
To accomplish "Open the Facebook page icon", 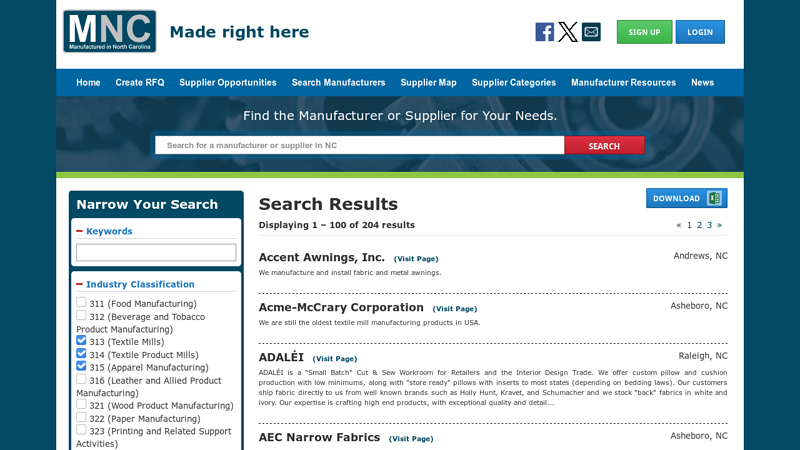I will pos(545,32).
